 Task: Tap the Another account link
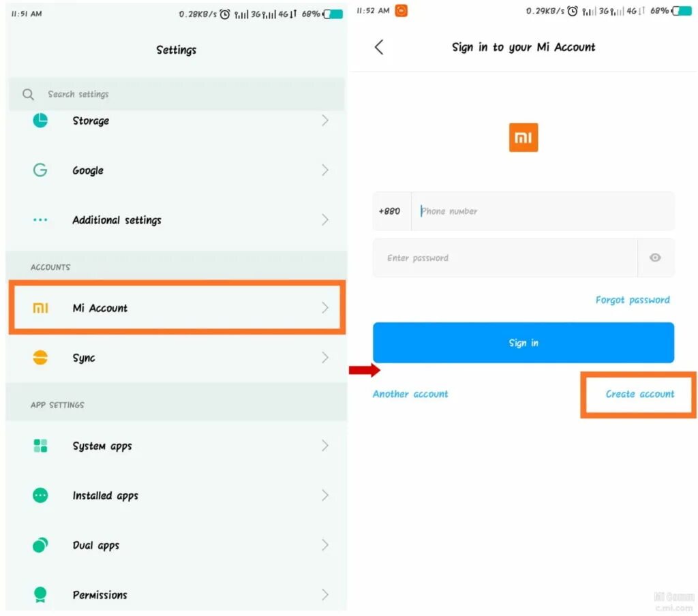[410, 394]
